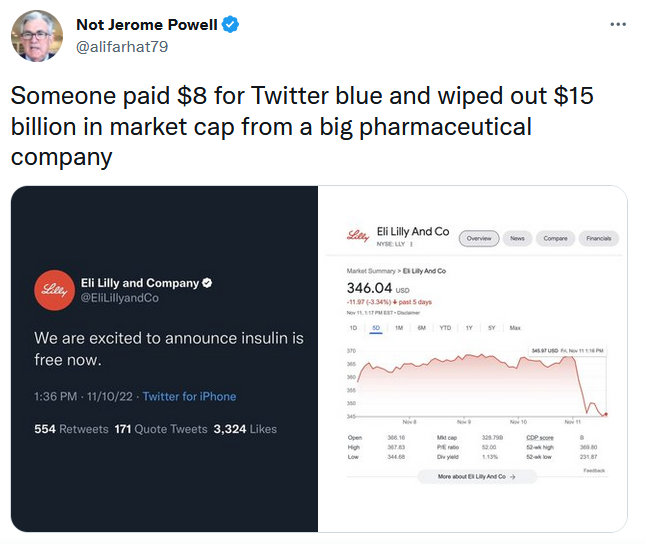Image resolution: width=646 pixels, height=544 pixels.
Task: Select the 1D chart time range
Action: (353, 328)
